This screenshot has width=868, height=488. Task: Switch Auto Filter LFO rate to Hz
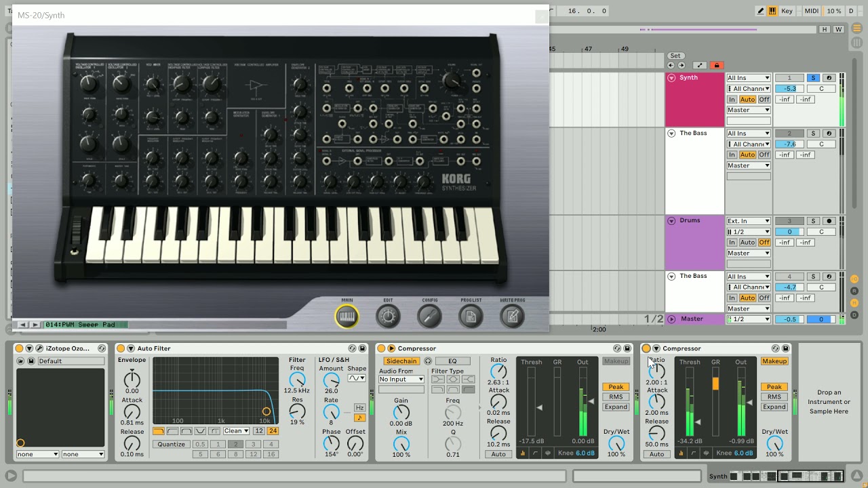(359, 407)
